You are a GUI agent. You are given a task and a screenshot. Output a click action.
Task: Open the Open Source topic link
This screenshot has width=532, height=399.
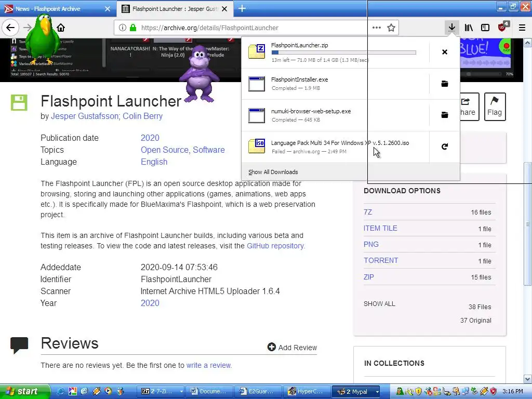(x=166, y=150)
